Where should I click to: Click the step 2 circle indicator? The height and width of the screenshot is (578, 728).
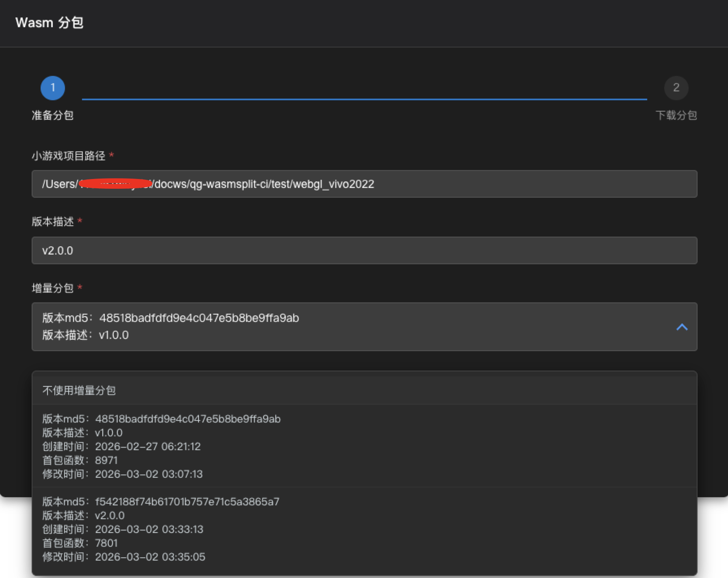pyautogui.click(x=676, y=88)
